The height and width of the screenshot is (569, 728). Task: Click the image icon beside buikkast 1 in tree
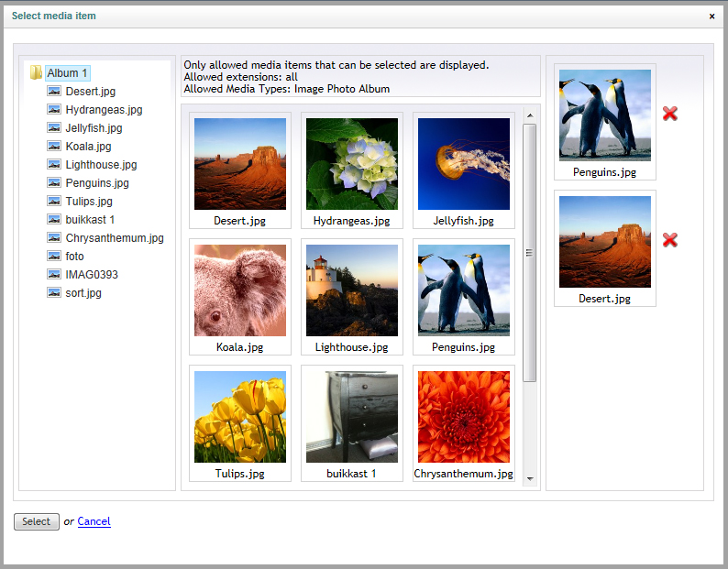click(54, 220)
